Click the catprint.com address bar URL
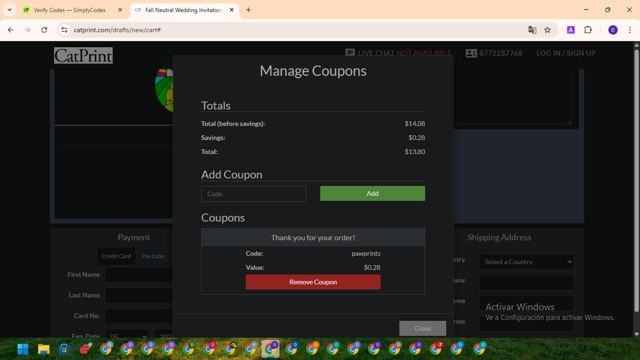Viewport: 640px width, 360px height. (x=117, y=30)
